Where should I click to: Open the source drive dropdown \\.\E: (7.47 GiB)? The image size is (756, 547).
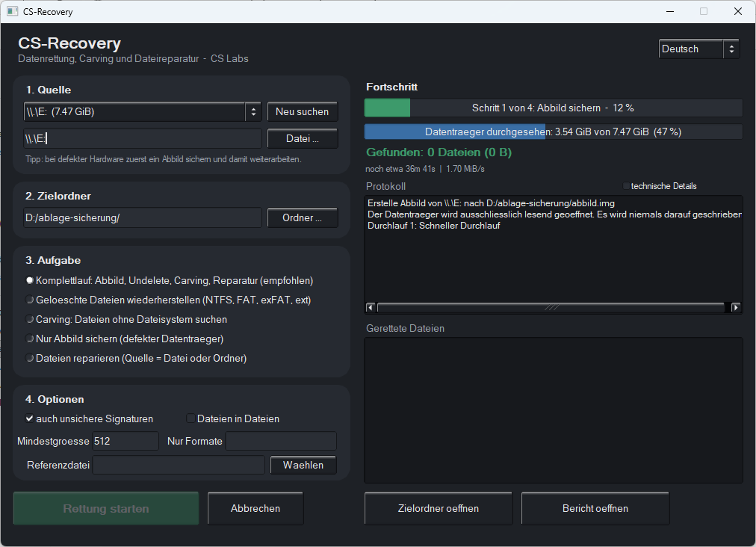(142, 111)
